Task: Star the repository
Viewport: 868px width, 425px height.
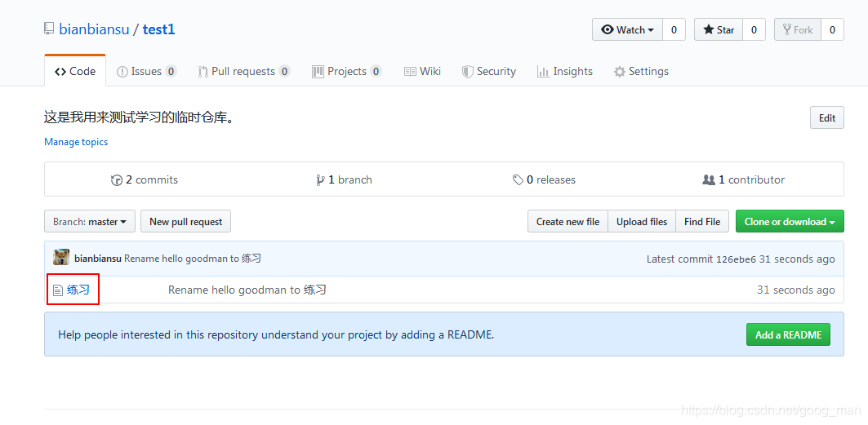Action: [719, 30]
